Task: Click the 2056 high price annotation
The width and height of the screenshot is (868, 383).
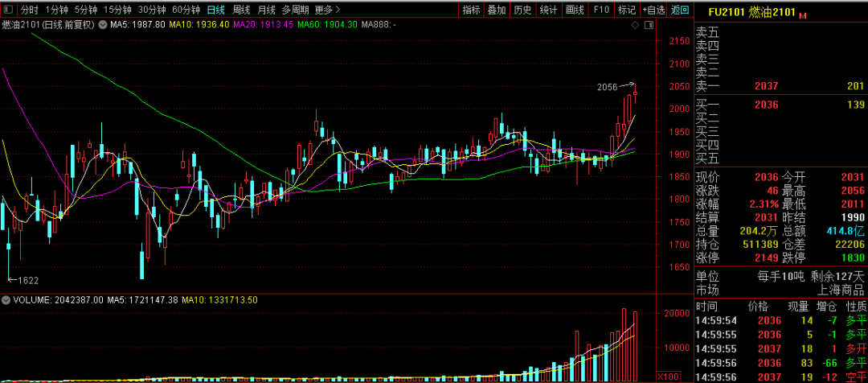Action: (x=608, y=87)
